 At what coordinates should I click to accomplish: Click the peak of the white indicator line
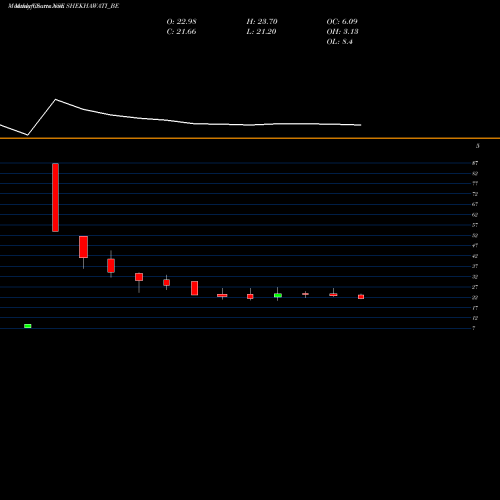pyautogui.click(x=56, y=99)
